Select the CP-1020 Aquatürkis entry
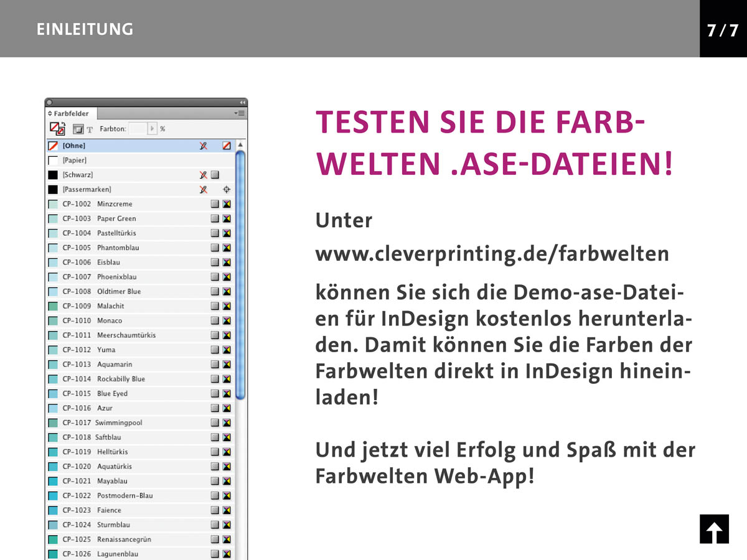 pyautogui.click(x=141, y=467)
